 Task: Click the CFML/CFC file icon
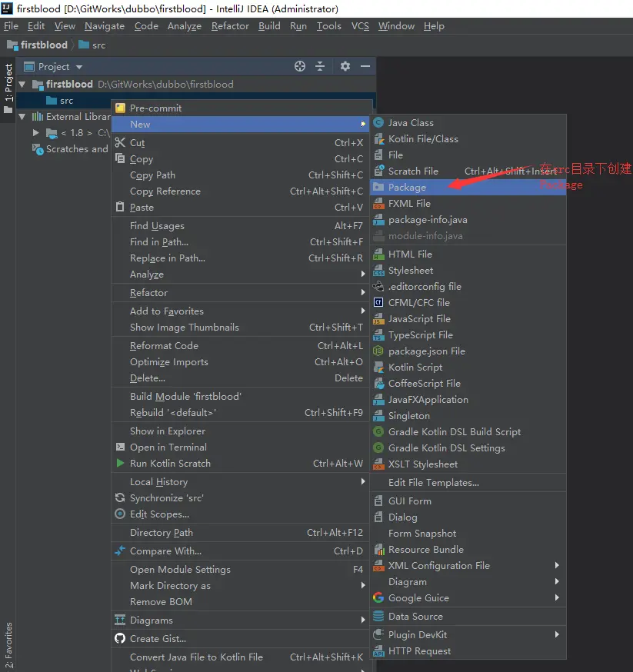point(378,303)
